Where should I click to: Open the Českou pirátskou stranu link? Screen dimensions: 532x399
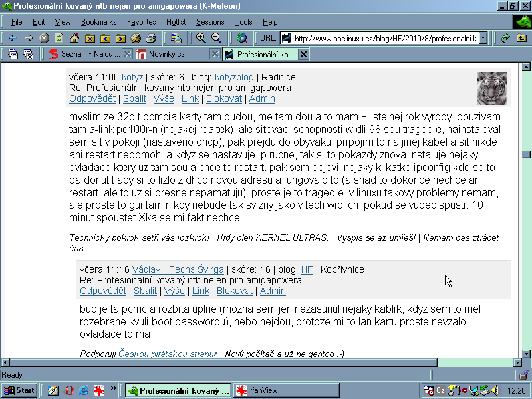[168, 354]
